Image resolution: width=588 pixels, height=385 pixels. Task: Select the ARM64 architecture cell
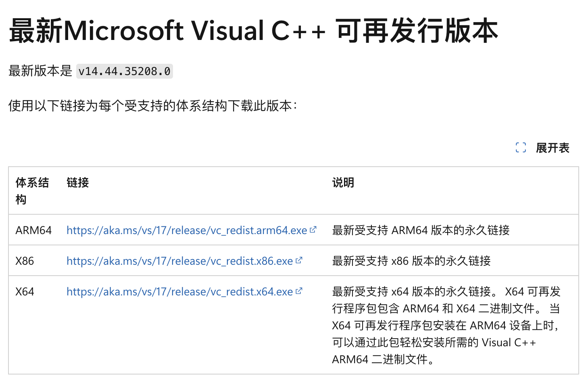(33, 230)
